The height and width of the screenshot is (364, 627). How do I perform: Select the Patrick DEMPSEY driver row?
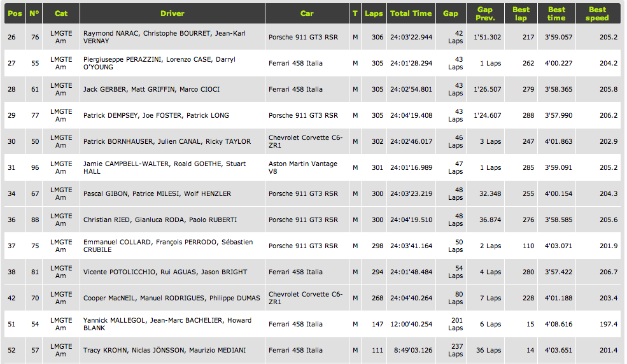[x=156, y=115]
